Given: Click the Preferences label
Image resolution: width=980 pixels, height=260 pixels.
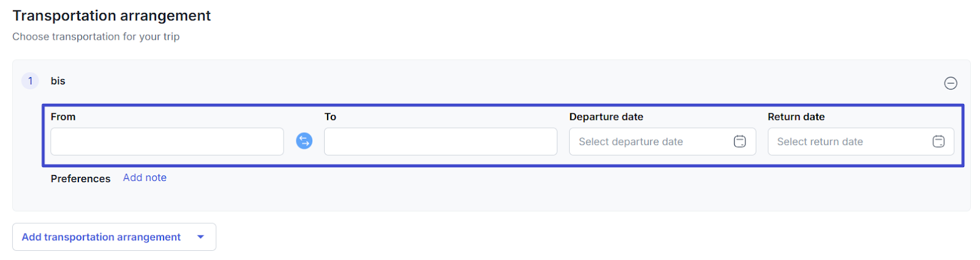Looking at the screenshot, I should click(81, 179).
